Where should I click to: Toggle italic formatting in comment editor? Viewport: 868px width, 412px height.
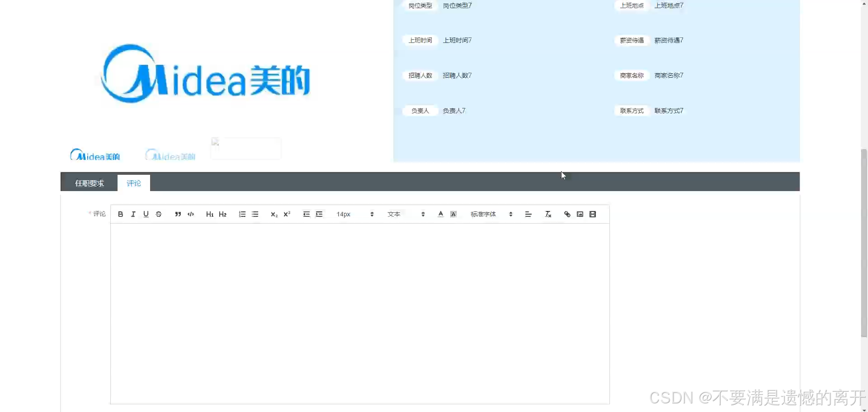pyautogui.click(x=133, y=214)
